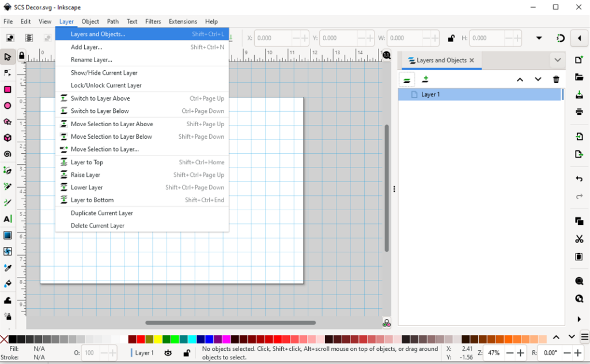Select the Spiral tool
The height and width of the screenshot is (364, 590).
click(7, 154)
